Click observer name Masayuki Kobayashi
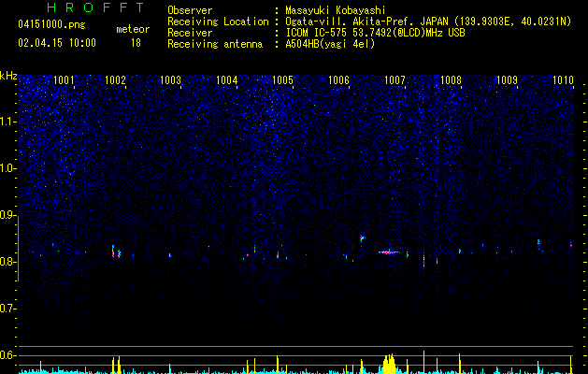 click(x=336, y=10)
